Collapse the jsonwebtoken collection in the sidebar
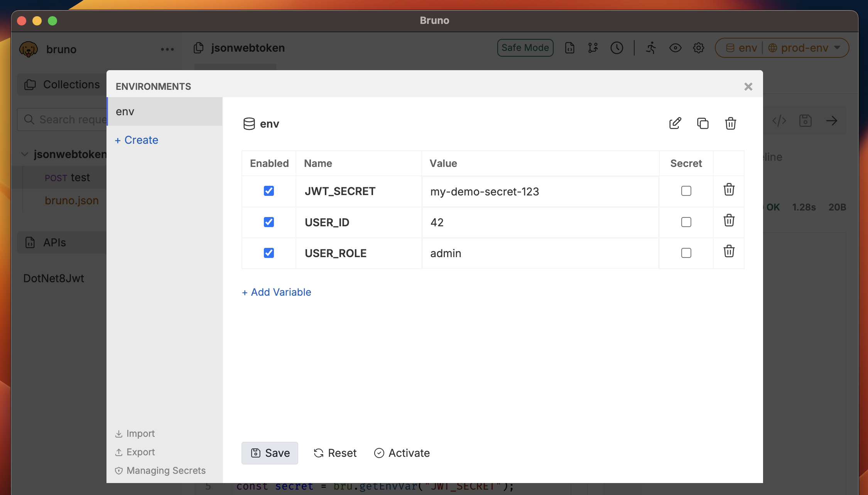Viewport: 868px width, 495px height. coord(25,154)
